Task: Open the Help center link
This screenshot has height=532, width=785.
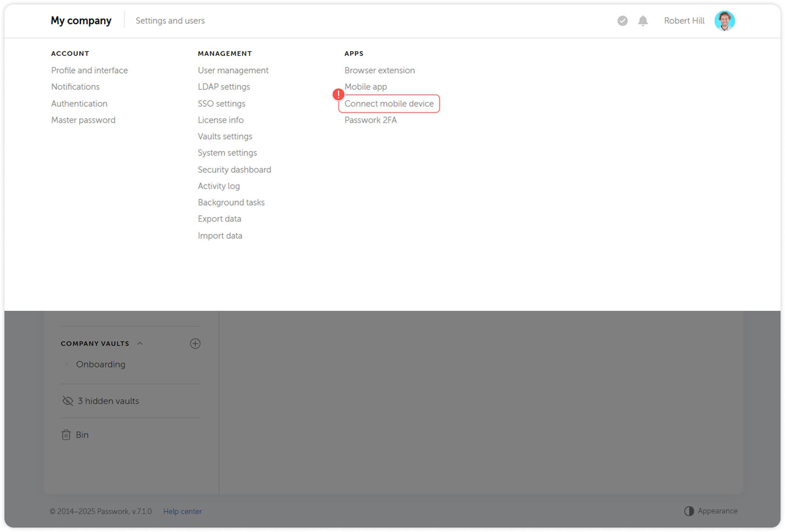Action: click(182, 511)
